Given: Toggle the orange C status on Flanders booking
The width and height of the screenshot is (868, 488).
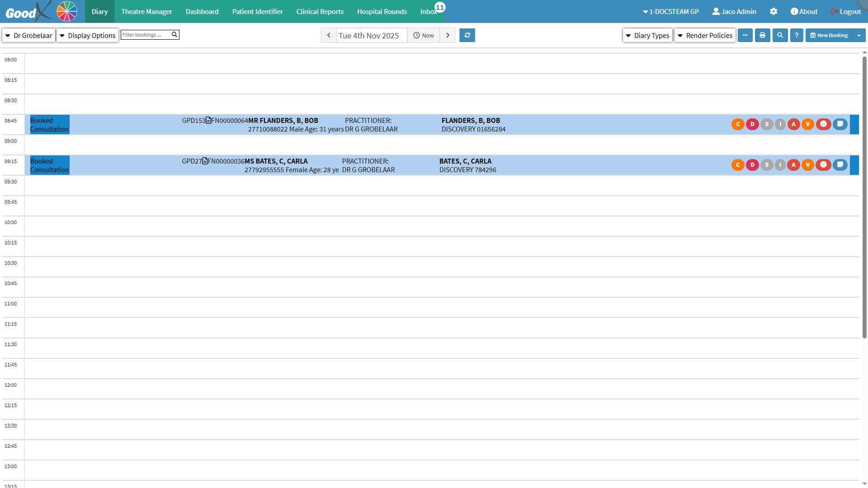Looking at the screenshot, I should tap(738, 124).
